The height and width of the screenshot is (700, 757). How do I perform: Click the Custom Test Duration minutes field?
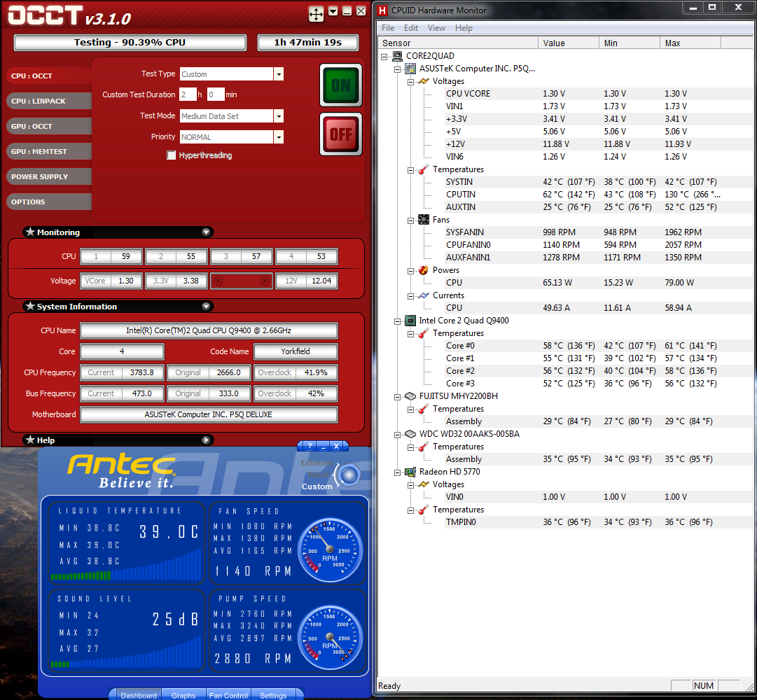(x=216, y=94)
